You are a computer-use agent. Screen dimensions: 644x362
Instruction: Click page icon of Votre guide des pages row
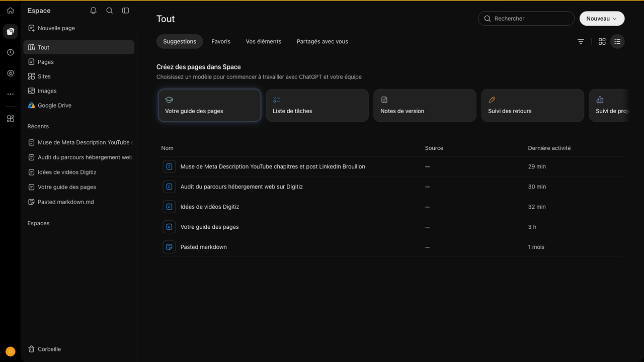(169, 227)
